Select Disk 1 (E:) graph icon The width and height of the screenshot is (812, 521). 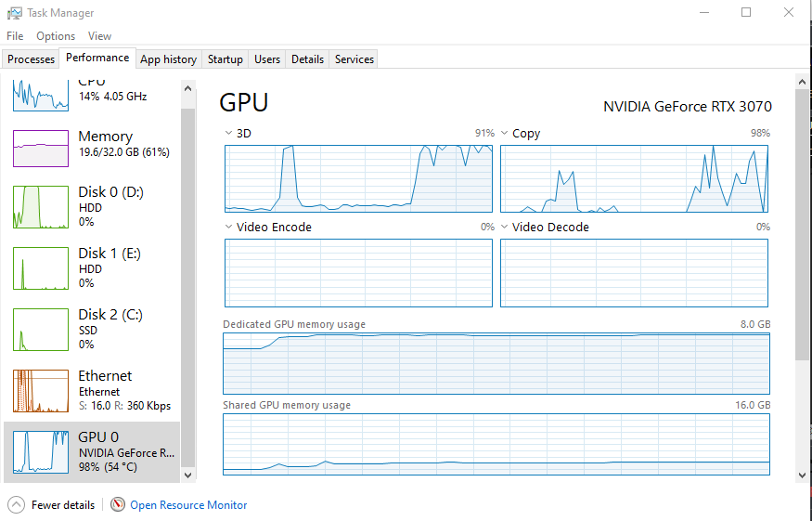coord(41,268)
